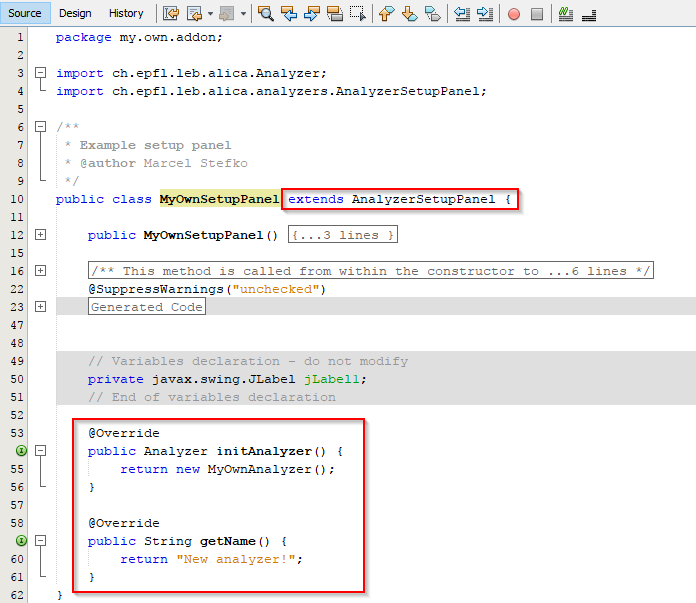The height and width of the screenshot is (603, 696).
Task: Shift line left icon
Action: (x=462, y=14)
